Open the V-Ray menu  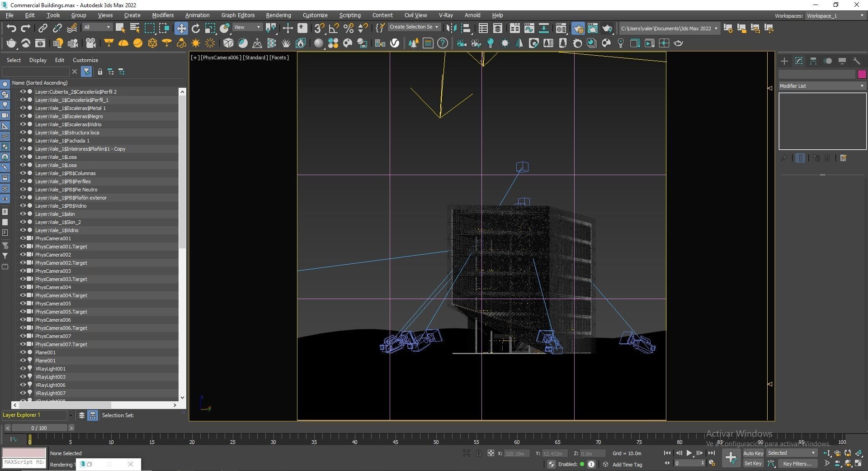[446, 15]
